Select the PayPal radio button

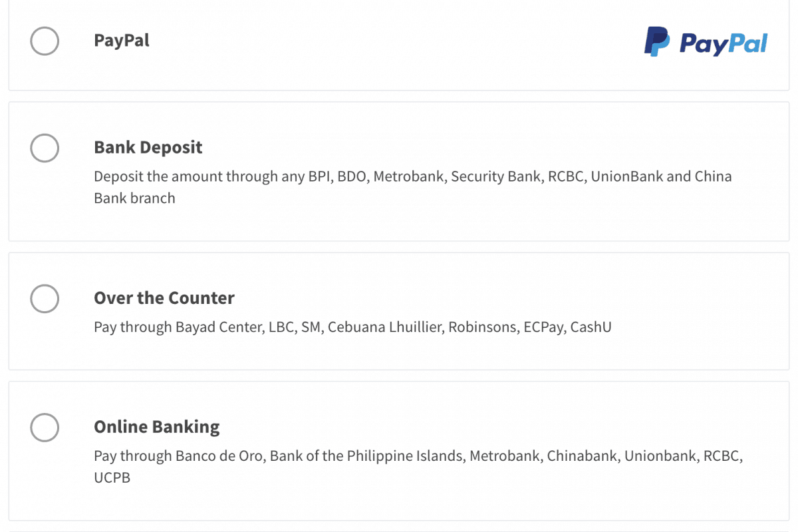click(45, 41)
